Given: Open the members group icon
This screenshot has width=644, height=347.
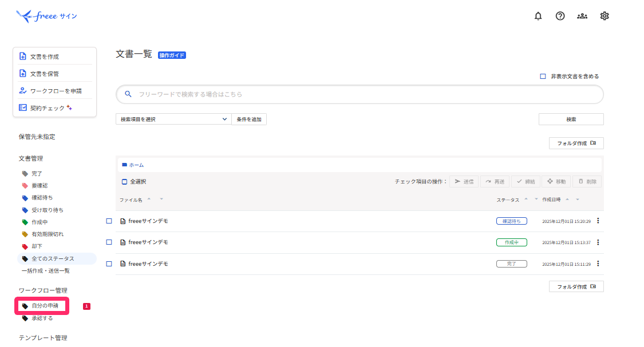Looking at the screenshot, I should tap(582, 16).
